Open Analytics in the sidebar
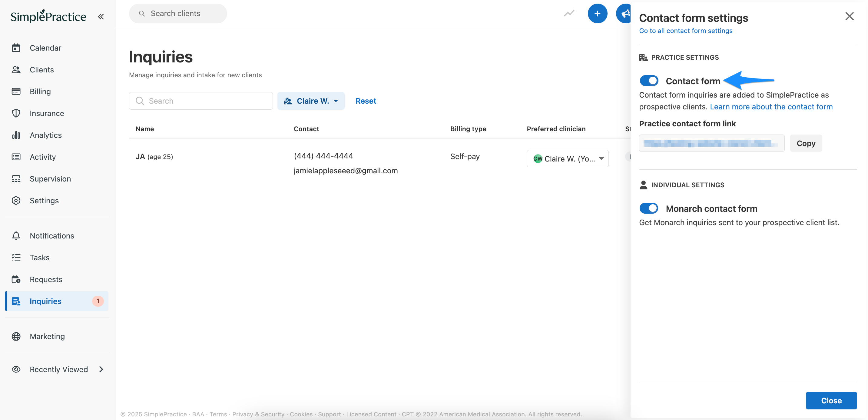868x420 pixels. click(45, 135)
